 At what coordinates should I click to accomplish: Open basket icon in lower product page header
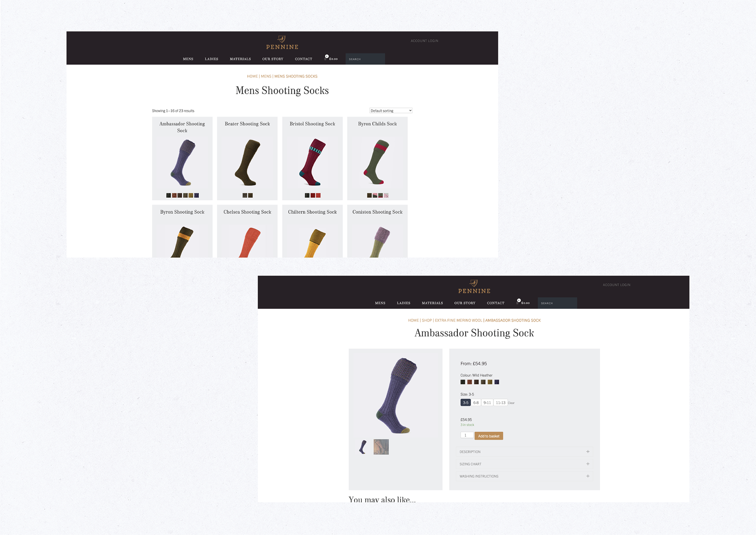click(x=518, y=302)
